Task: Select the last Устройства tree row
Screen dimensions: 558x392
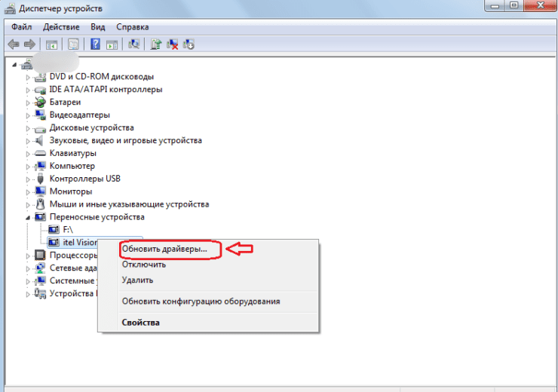Action: pos(72,293)
